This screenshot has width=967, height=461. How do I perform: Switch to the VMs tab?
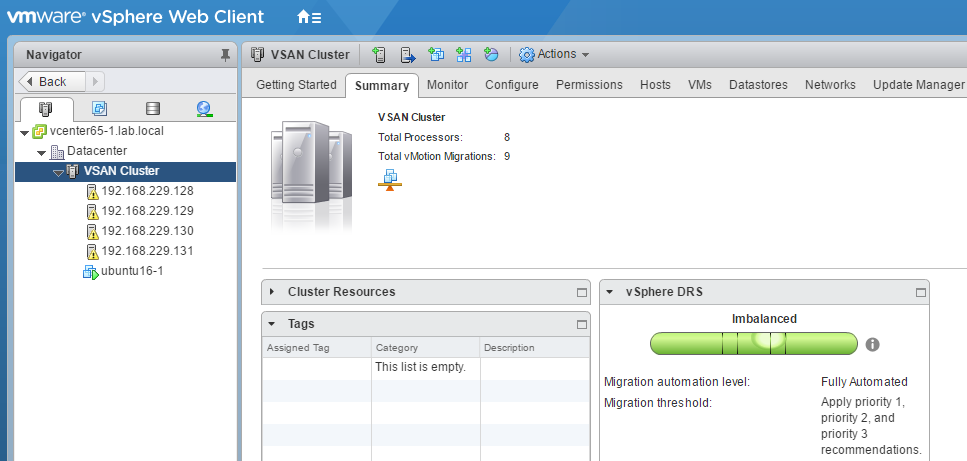699,85
